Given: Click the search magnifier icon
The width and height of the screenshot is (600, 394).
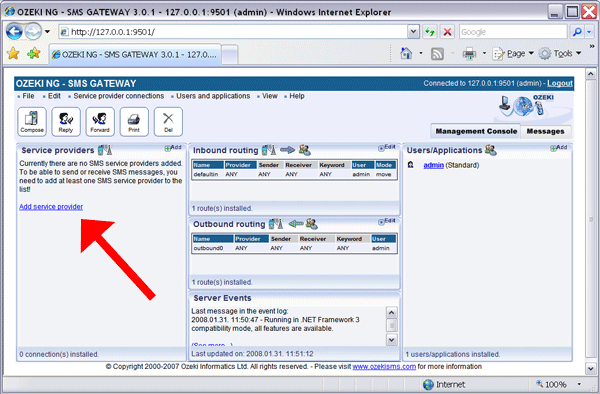Looking at the screenshot, I should (x=577, y=32).
